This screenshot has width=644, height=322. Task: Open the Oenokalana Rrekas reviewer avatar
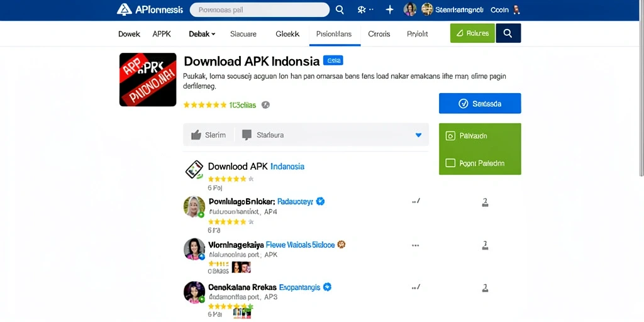point(194,292)
